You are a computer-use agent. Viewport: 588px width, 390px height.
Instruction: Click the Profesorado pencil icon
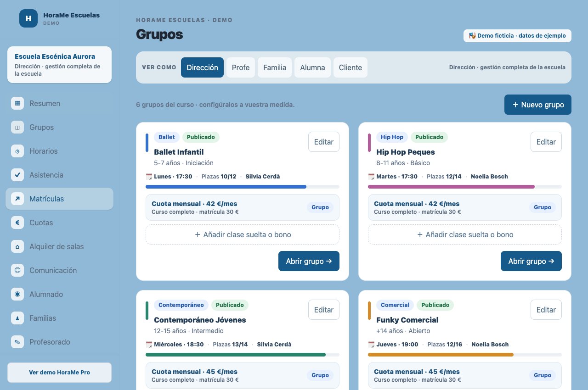coord(17,342)
